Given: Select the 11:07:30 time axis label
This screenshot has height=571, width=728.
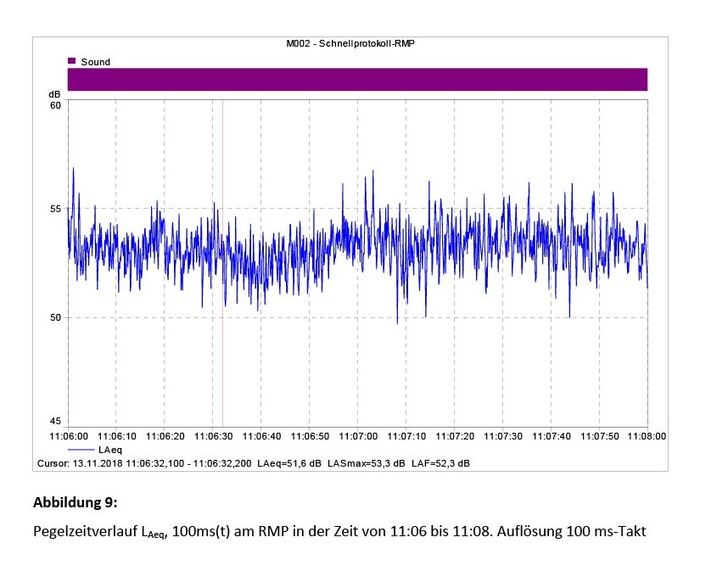Looking at the screenshot, I should click(503, 436).
